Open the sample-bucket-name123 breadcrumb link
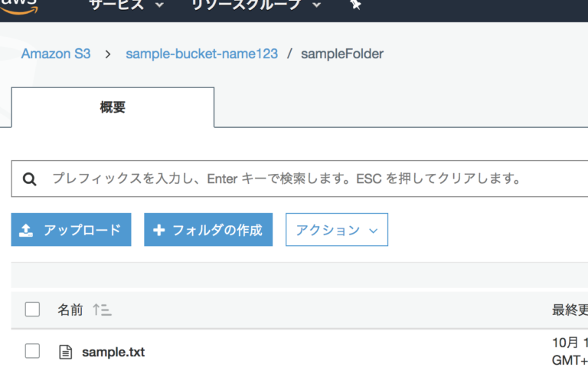588x387 pixels. pos(201,54)
